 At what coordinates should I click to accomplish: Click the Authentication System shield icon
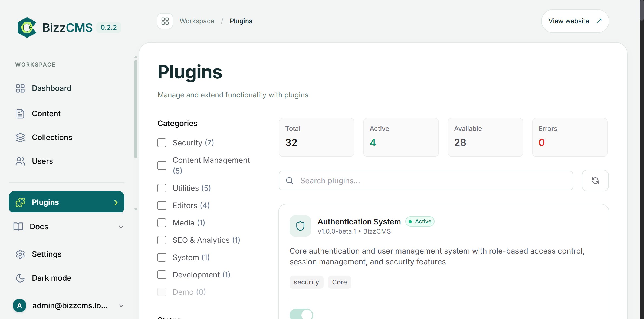(300, 226)
